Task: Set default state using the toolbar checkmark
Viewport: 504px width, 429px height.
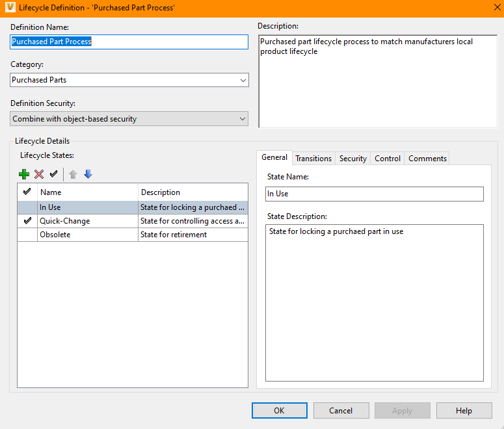Action: tap(54, 174)
